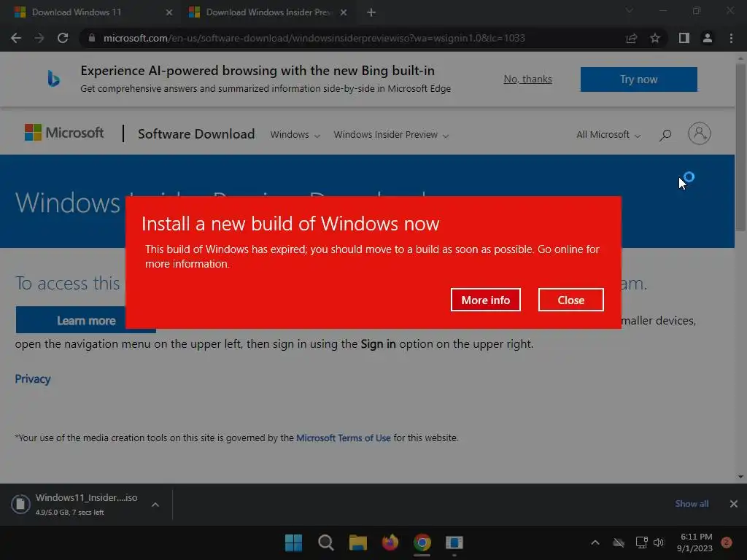Click Close in the red dialog
747x560 pixels.
coord(570,300)
